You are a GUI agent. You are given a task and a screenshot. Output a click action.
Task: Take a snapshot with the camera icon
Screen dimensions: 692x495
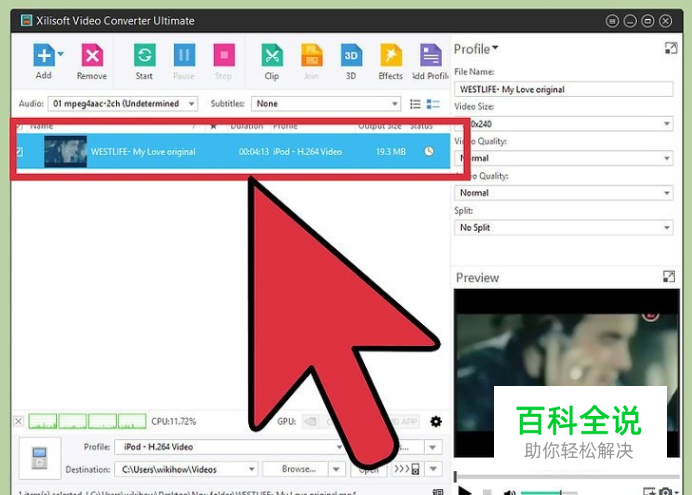(666, 491)
